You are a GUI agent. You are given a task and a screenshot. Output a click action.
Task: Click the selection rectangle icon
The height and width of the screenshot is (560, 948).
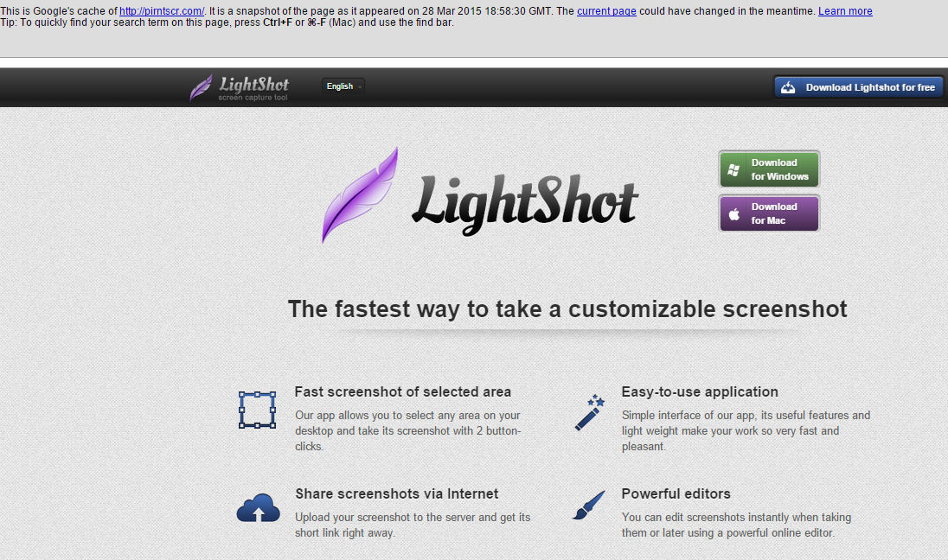click(257, 410)
